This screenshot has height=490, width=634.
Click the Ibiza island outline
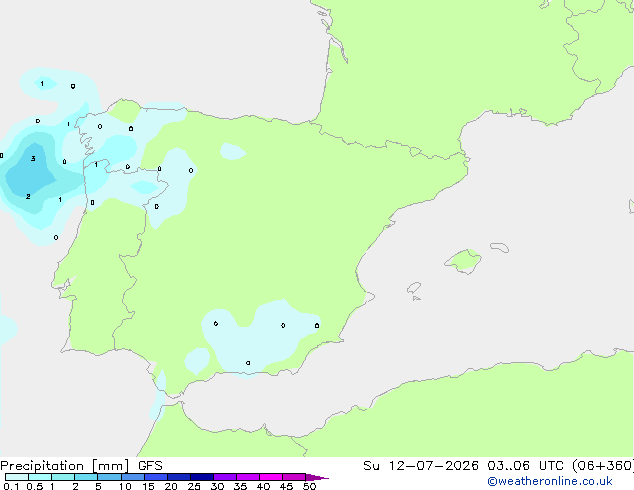tap(414, 288)
